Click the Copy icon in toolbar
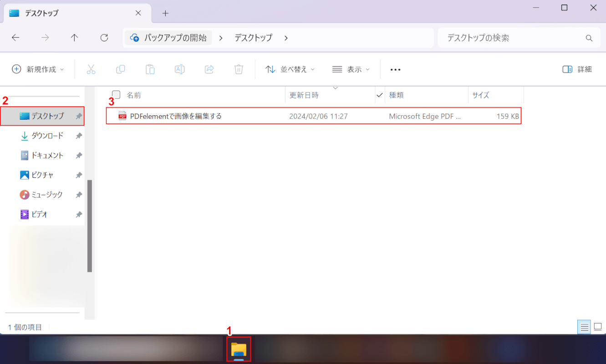This screenshot has height=364, width=606. 121,69
